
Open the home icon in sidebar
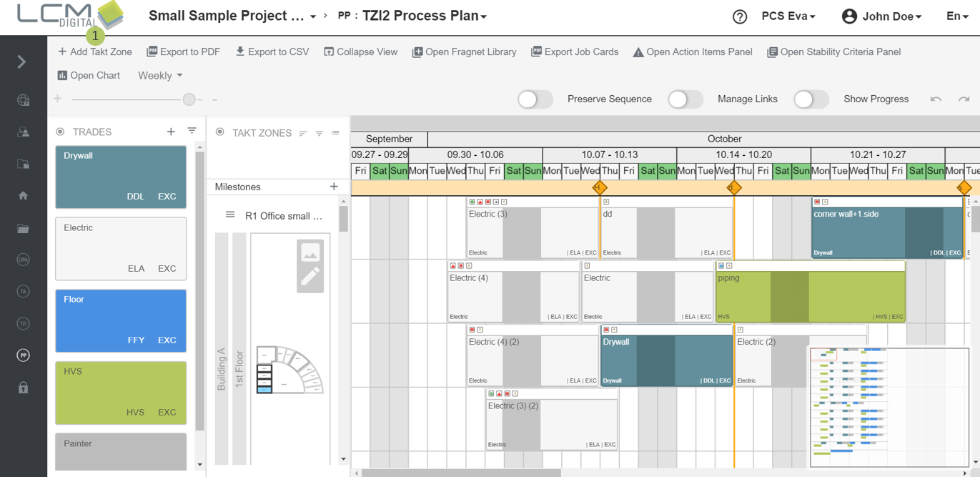(23, 195)
